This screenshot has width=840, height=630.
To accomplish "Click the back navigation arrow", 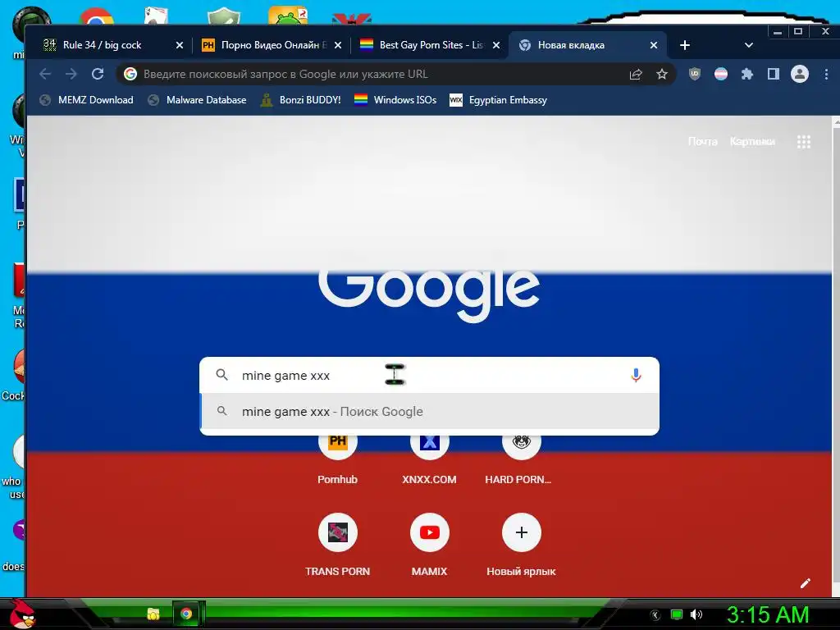I will click(x=46, y=74).
